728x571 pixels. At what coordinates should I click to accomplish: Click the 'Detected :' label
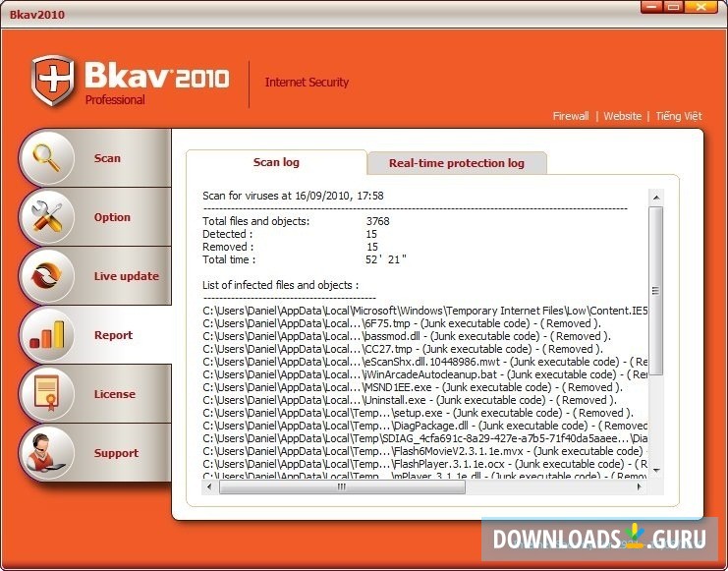pos(228,234)
